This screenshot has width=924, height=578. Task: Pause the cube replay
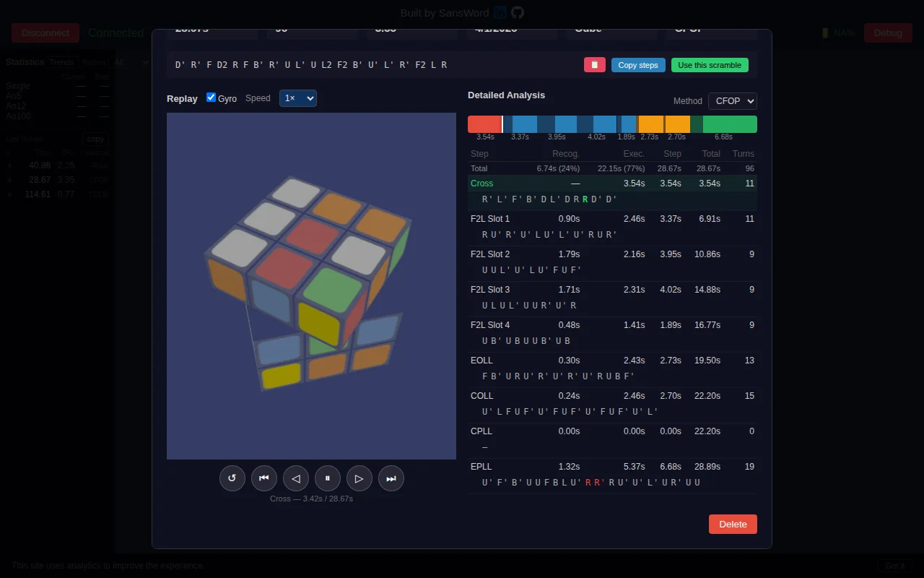pos(327,478)
